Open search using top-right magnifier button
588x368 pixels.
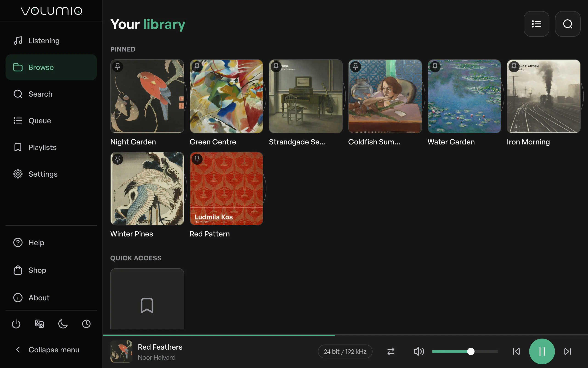568,24
